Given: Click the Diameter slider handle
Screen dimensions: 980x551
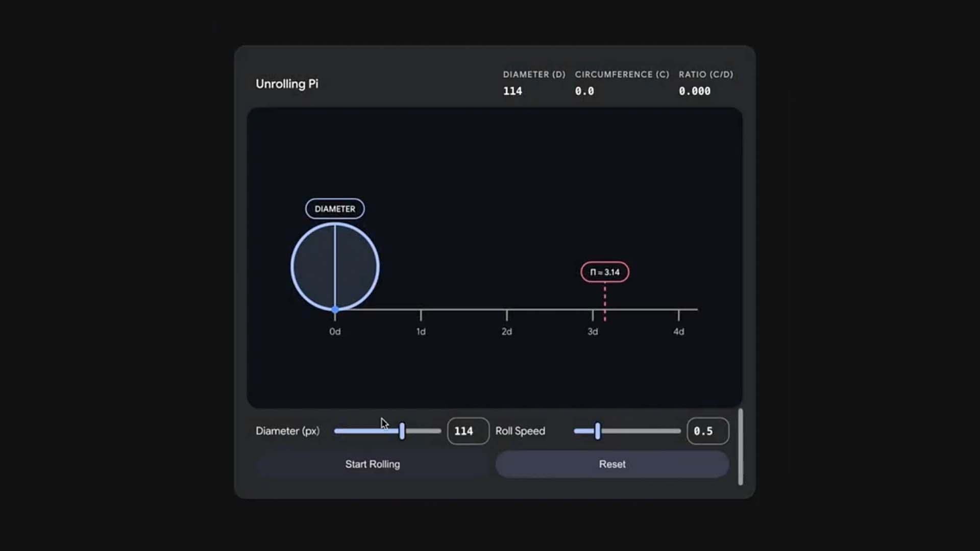Looking at the screenshot, I should click(402, 431).
